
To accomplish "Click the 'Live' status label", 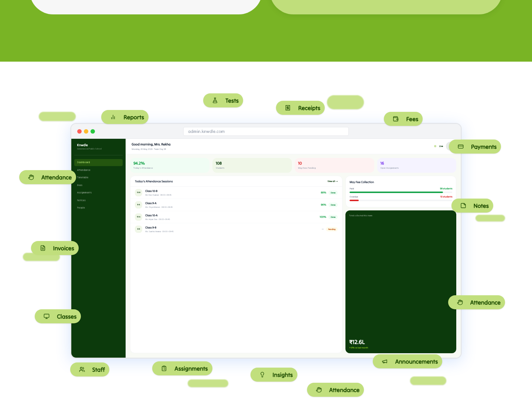I will (x=441, y=146).
